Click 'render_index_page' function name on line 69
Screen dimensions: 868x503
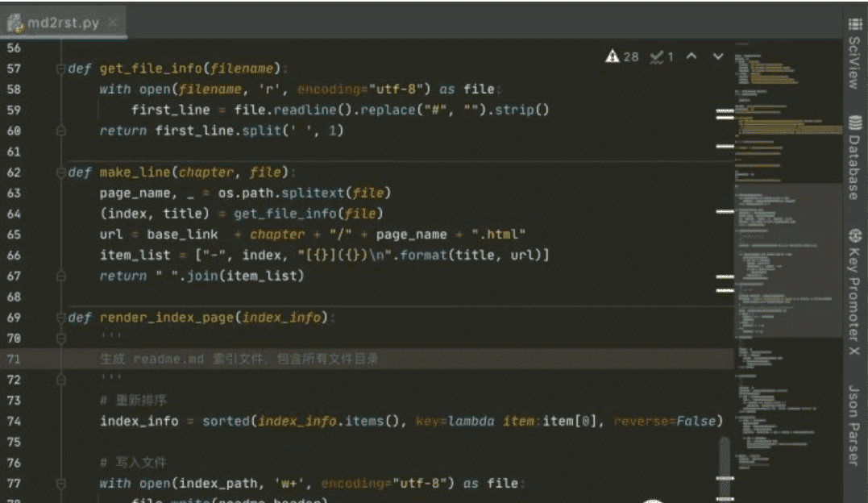167,318
